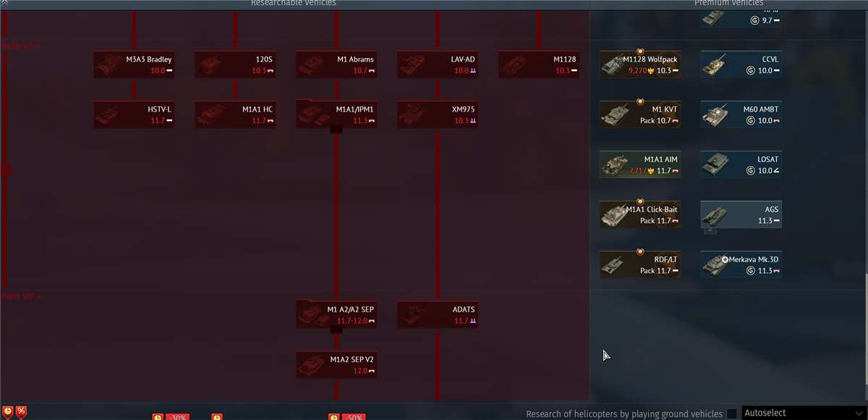This screenshot has height=420, width=868.
Task: Select the researchable M1128 vehicle card
Action: tap(539, 64)
